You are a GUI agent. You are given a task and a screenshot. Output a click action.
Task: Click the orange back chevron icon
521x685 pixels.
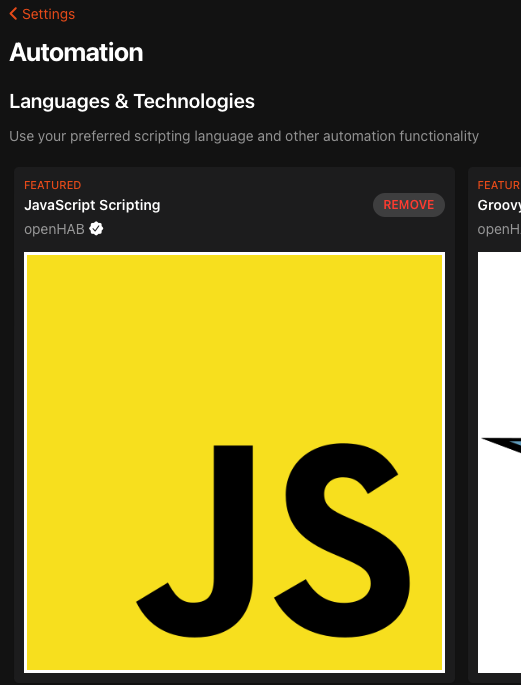click(x=13, y=14)
